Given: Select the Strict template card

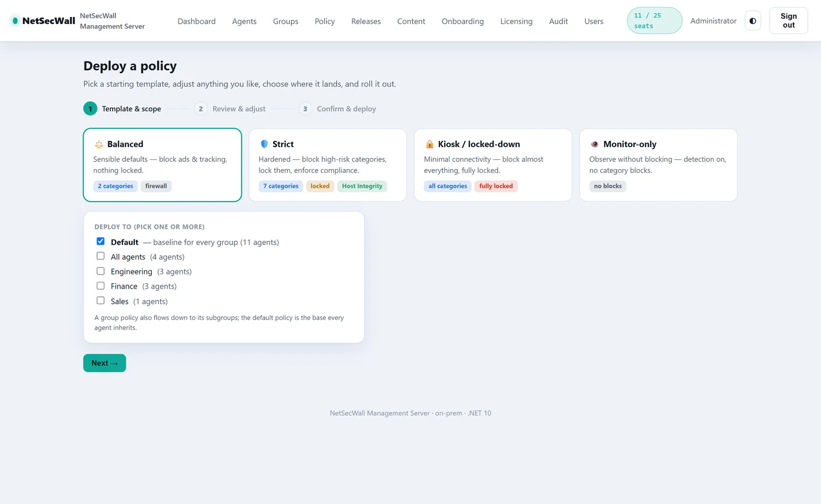Looking at the screenshot, I should [x=328, y=165].
